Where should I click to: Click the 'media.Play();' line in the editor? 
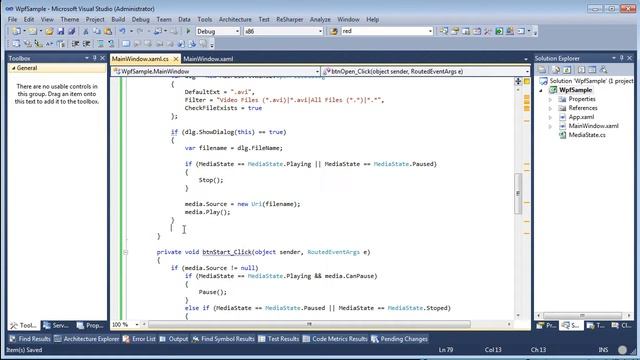(x=207, y=212)
